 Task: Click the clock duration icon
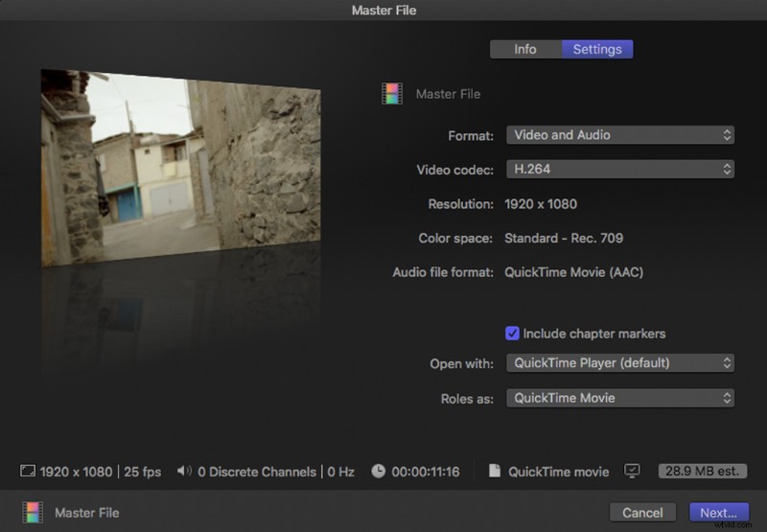pyautogui.click(x=378, y=471)
